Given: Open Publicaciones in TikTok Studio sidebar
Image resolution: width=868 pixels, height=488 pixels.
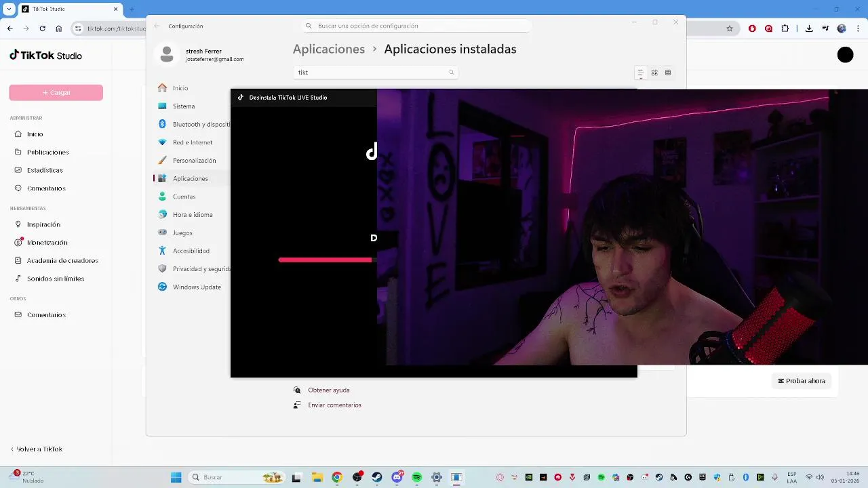Looking at the screenshot, I should tap(47, 152).
